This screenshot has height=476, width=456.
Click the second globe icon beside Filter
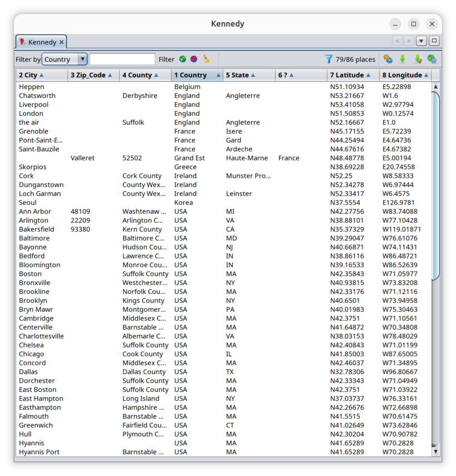click(x=193, y=58)
